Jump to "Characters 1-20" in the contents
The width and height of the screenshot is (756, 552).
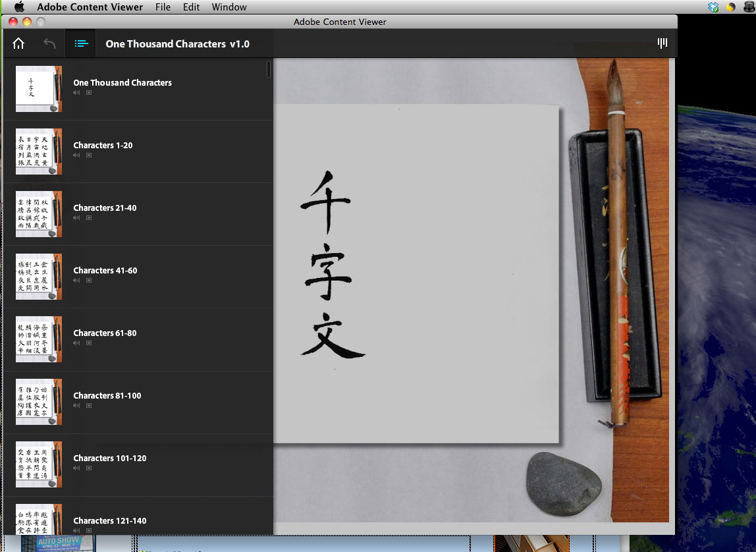coord(103,145)
